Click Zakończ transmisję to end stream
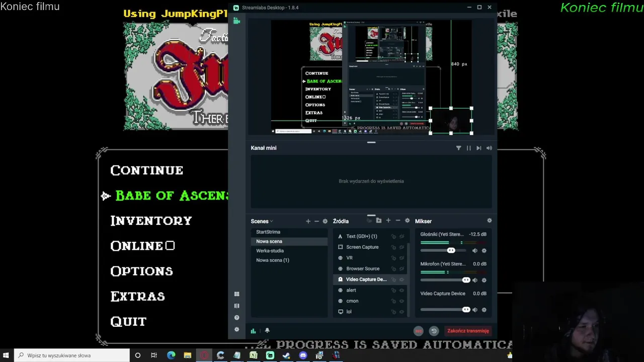Screen dimensions: 644x362 tap(468, 331)
